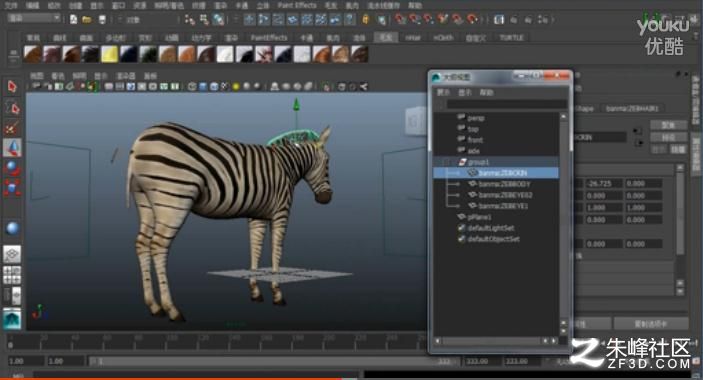Screen dimensions: 703x380
Task: Open the Paint Effects menu
Action: 297,5
